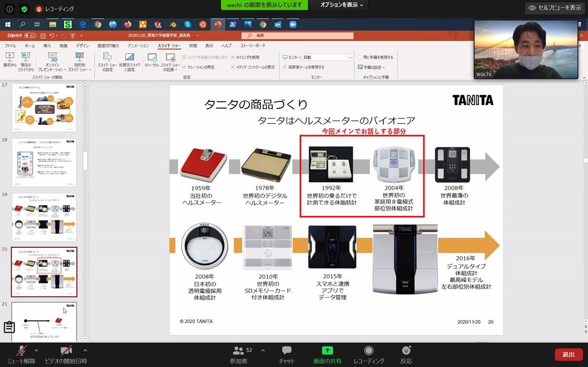Click the Save icon in quick access toolbar
The height and width of the screenshot is (367, 588).
coord(43,36)
